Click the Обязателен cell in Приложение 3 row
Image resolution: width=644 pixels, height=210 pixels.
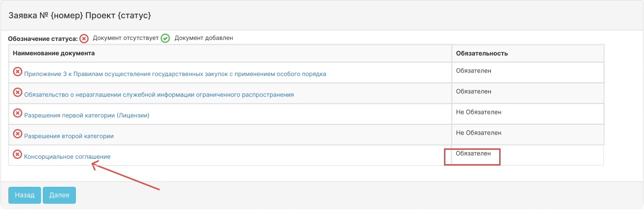pos(474,71)
